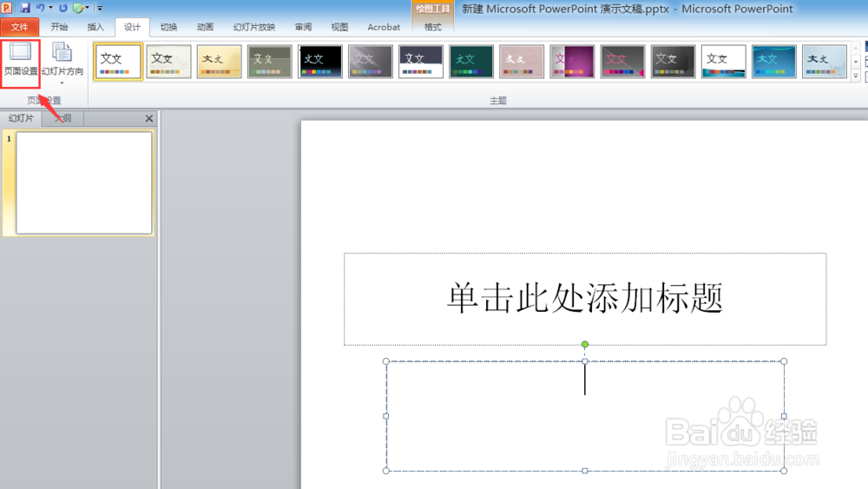Apply the black theme with blue glow
The width and height of the screenshot is (868, 489).
click(320, 62)
